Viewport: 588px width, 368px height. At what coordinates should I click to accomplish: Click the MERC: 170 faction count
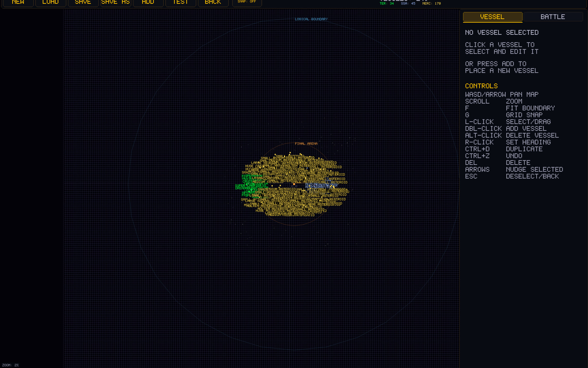click(432, 4)
